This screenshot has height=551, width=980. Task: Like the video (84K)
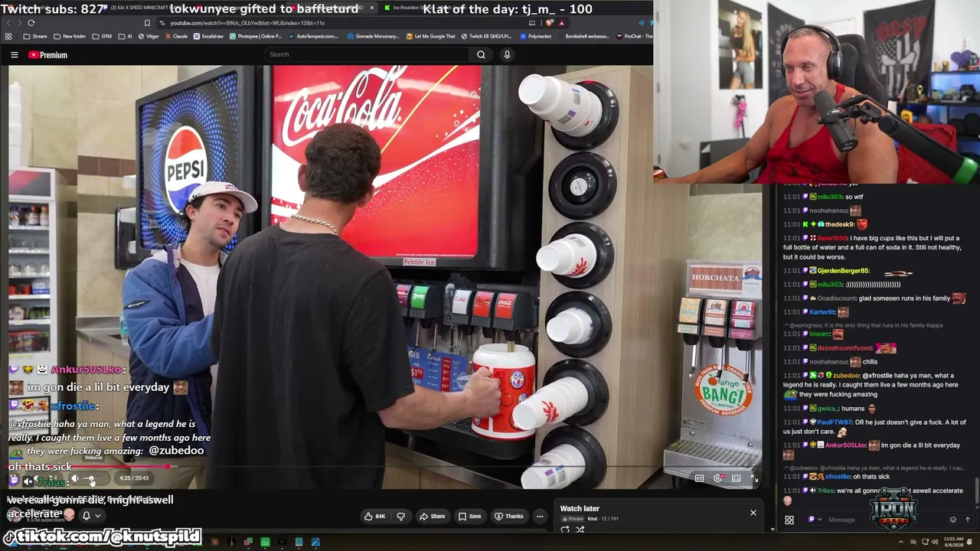(375, 517)
